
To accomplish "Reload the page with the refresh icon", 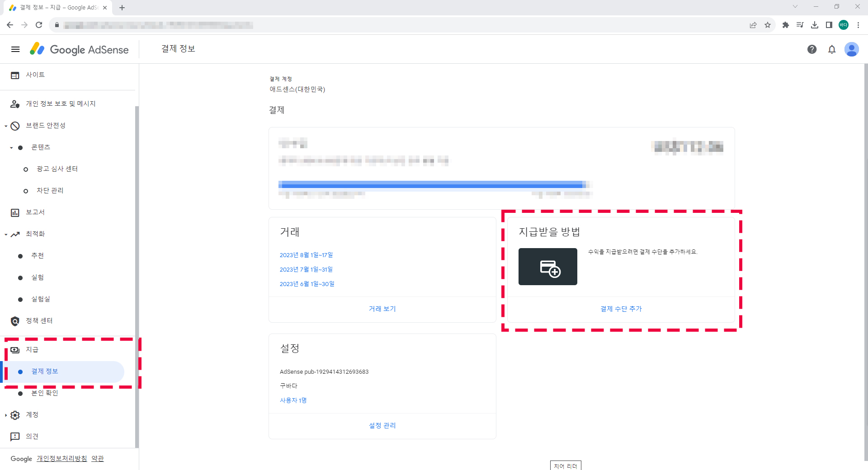I will [x=39, y=25].
